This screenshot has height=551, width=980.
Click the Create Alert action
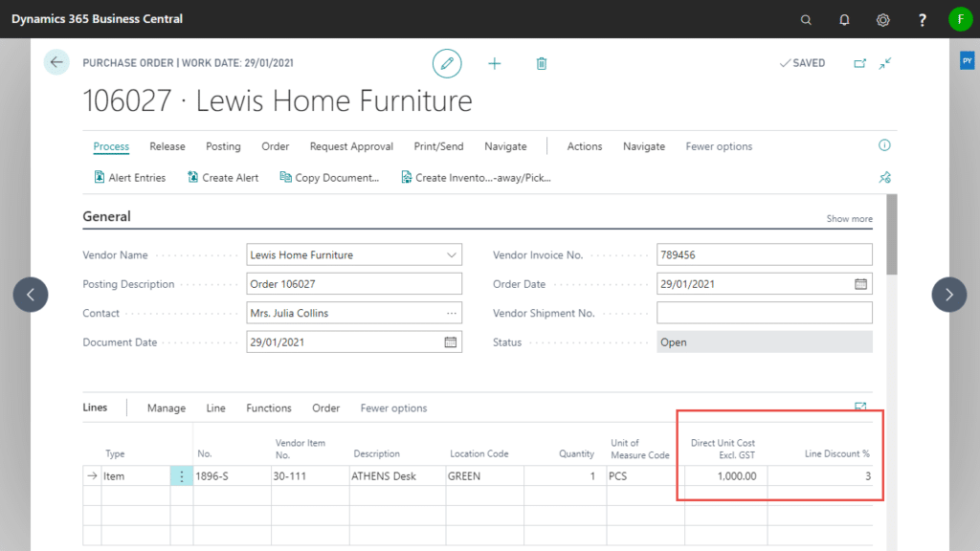[x=222, y=177]
